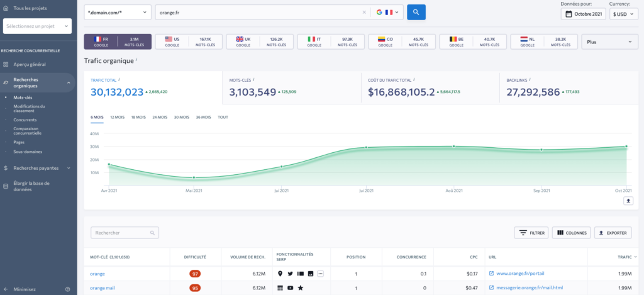
Task: Open the Google France search engine dropdown
Action: coord(387,13)
